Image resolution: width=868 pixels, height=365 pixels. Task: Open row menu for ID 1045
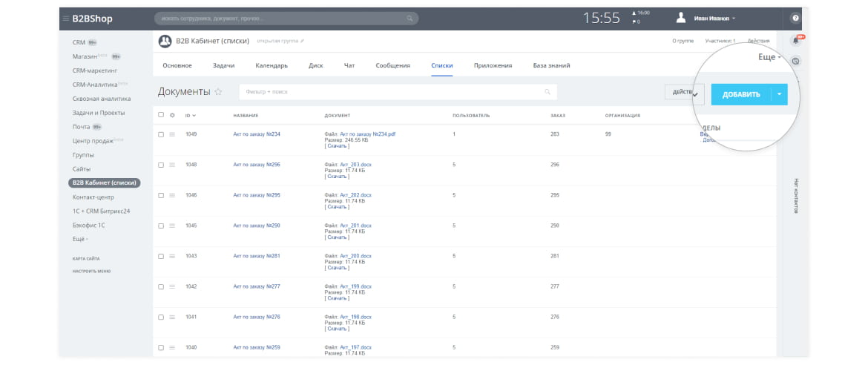(172, 226)
